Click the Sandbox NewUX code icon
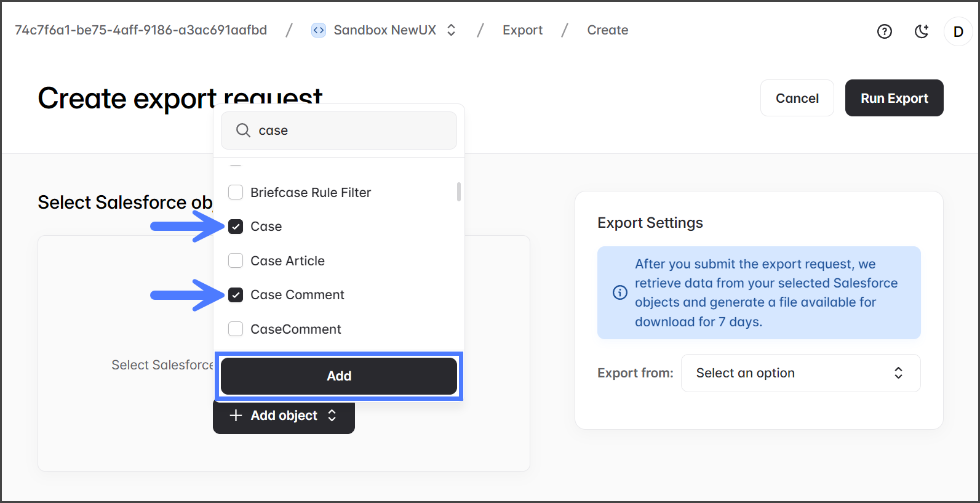Viewport: 980px width, 503px height. (x=318, y=30)
